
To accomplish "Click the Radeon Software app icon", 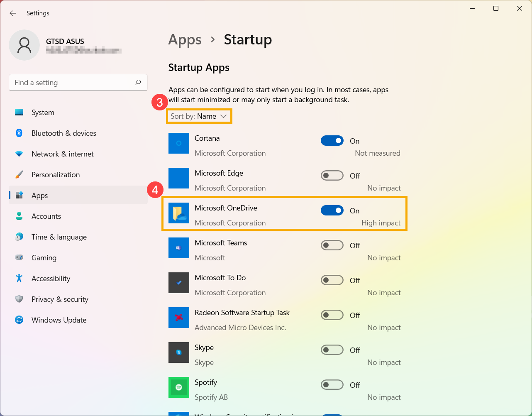I will pos(179,318).
